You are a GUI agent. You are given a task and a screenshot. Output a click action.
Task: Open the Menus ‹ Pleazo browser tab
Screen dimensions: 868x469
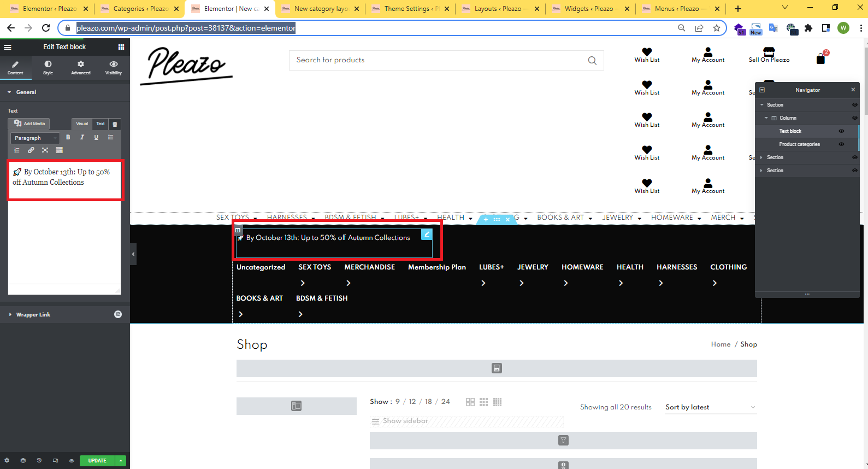[680, 9]
